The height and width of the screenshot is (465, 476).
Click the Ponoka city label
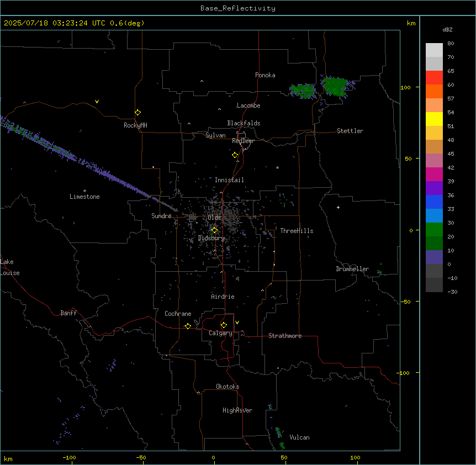pos(265,75)
